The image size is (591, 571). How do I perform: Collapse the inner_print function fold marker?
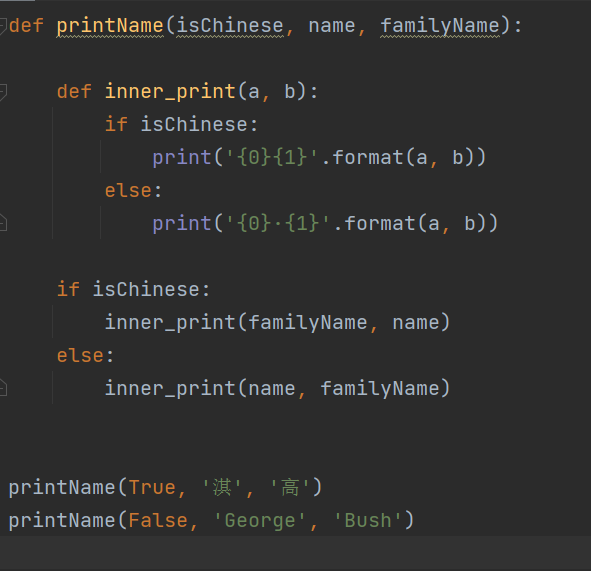(x=3, y=92)
